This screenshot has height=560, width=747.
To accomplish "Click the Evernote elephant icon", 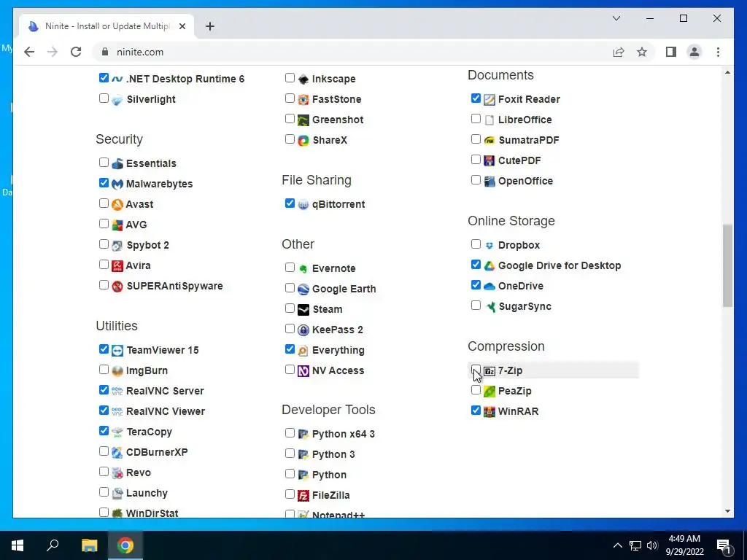I will tap(303, 268).
